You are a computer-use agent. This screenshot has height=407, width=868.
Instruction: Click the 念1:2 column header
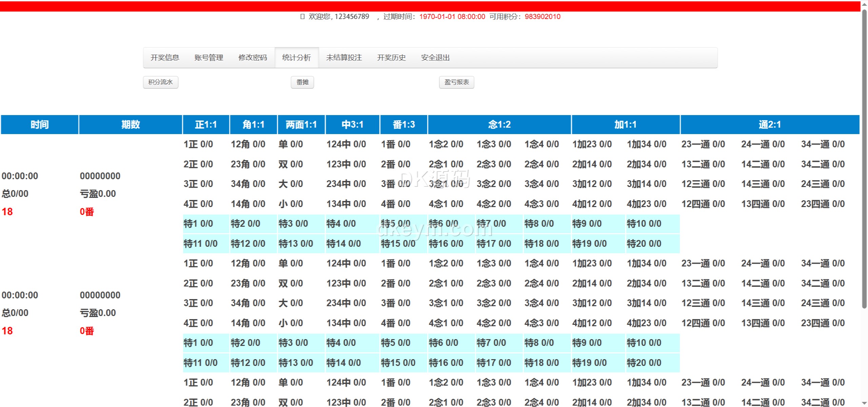pos(499,125)
